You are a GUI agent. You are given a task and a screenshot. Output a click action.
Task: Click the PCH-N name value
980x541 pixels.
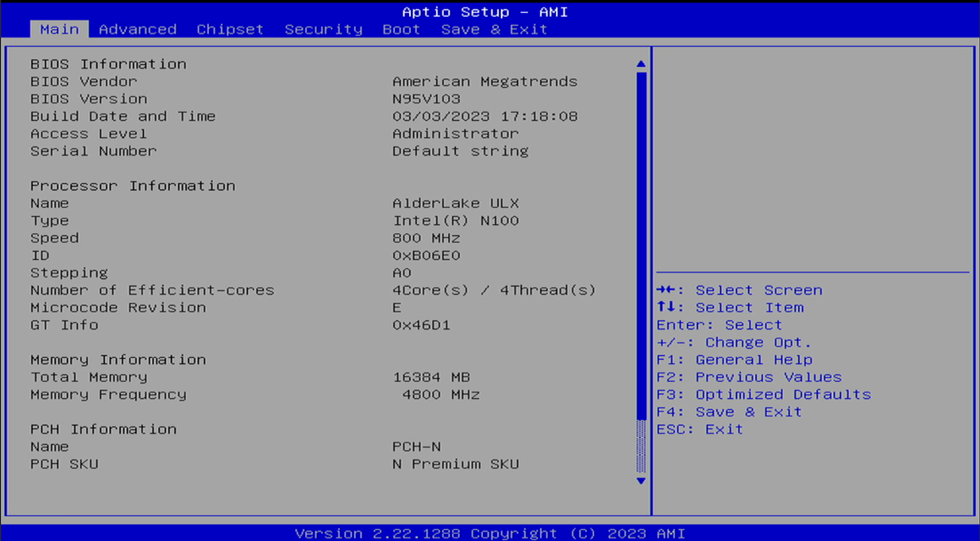click(x=416, y=446)
